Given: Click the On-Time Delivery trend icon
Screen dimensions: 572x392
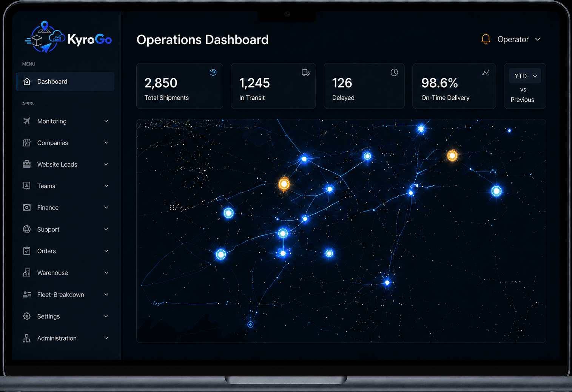Looking at the screenshot, I should click(x=486, y=73).
